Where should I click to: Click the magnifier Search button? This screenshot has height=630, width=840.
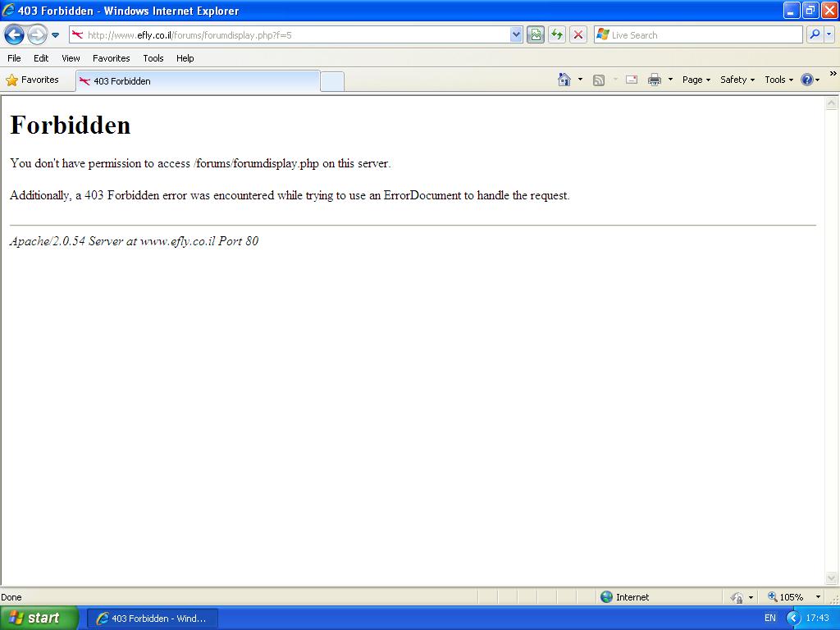click(815, 34)
